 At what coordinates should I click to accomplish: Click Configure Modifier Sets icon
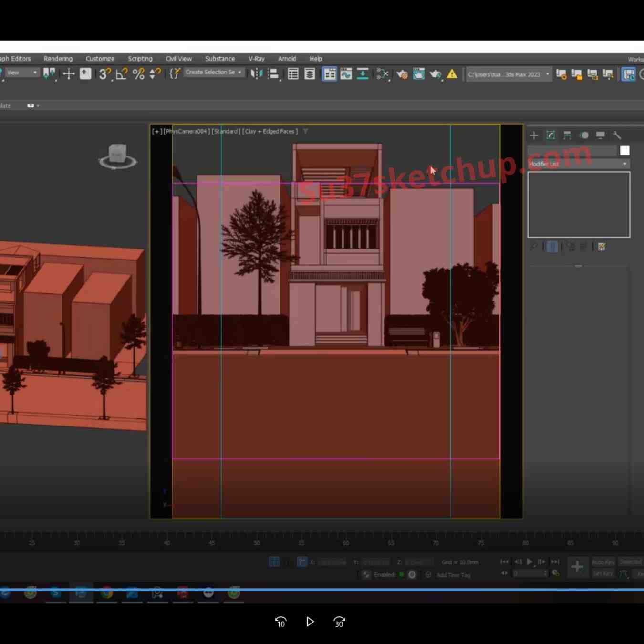tap(602, 247)
